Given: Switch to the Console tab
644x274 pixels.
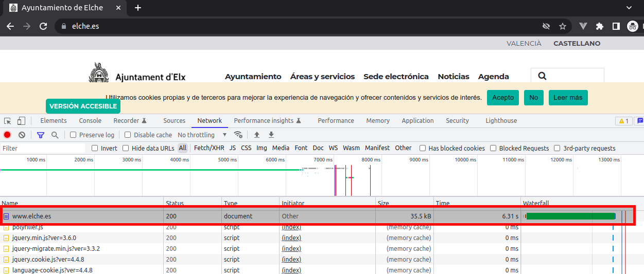Looking at the screenshot, I should [90, 121].
